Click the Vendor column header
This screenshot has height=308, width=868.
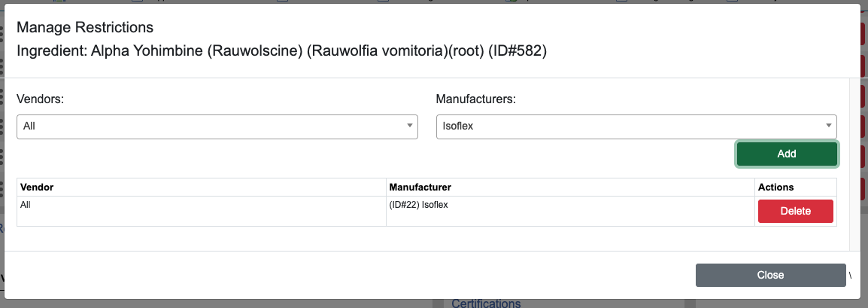37,187
